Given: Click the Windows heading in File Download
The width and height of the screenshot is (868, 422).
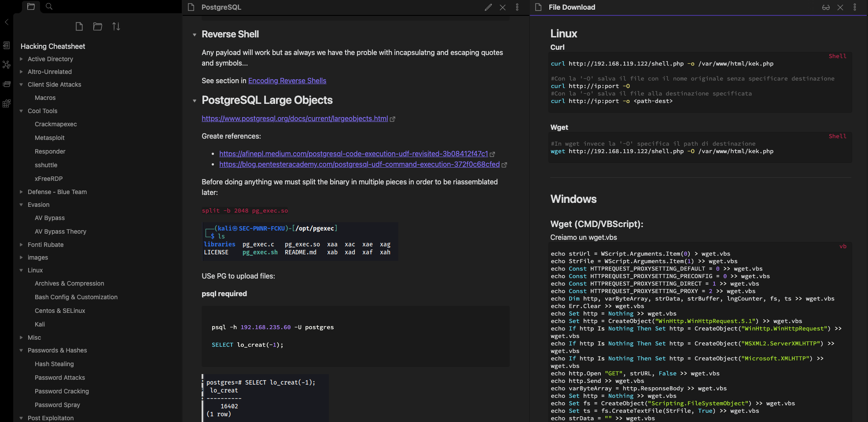Looking at the screenshot, I should click(574, 199).
